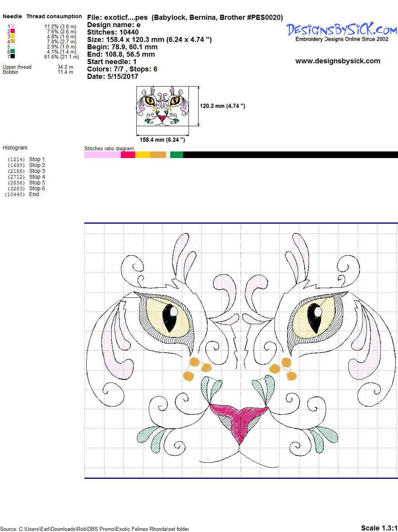
Task: Click the orange segment of stitches ratio bar
Action: pyautogui.click(x=158, y=155)
